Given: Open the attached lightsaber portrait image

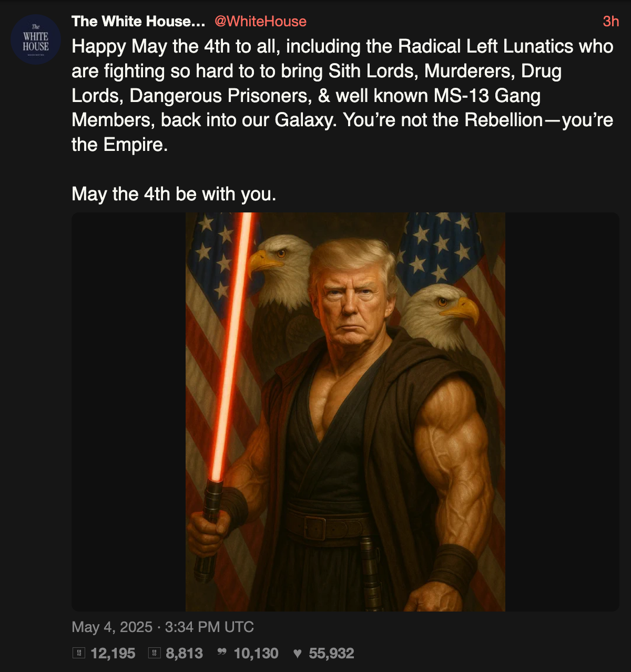Looking at the screenshot, I should pyautogui.click(x=345, y=412).
